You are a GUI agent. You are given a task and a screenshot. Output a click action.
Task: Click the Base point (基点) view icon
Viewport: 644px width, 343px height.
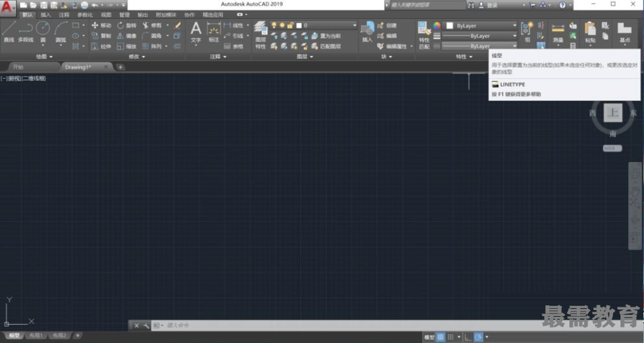coord(625,32)
